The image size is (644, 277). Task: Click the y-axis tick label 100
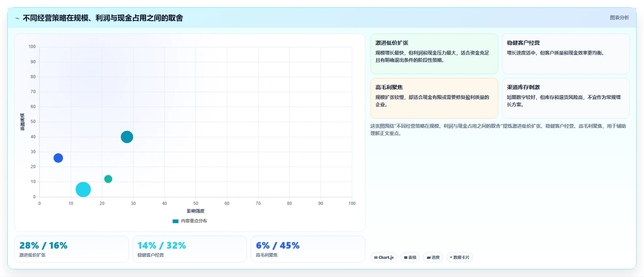(x=32, y=47)
